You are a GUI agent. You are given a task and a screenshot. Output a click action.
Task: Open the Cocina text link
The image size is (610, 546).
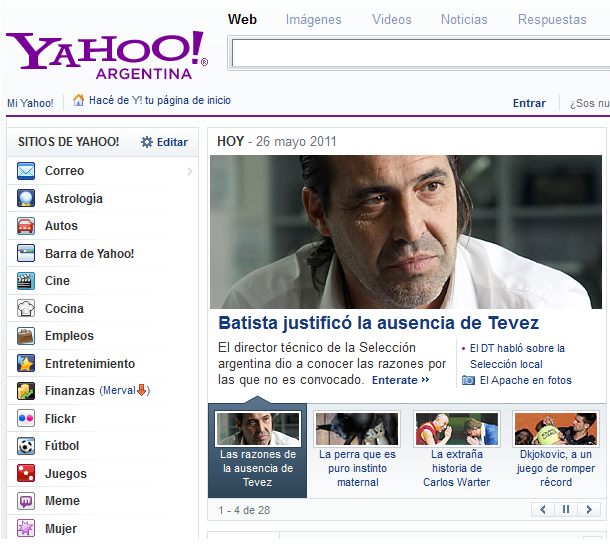(64, 309)
